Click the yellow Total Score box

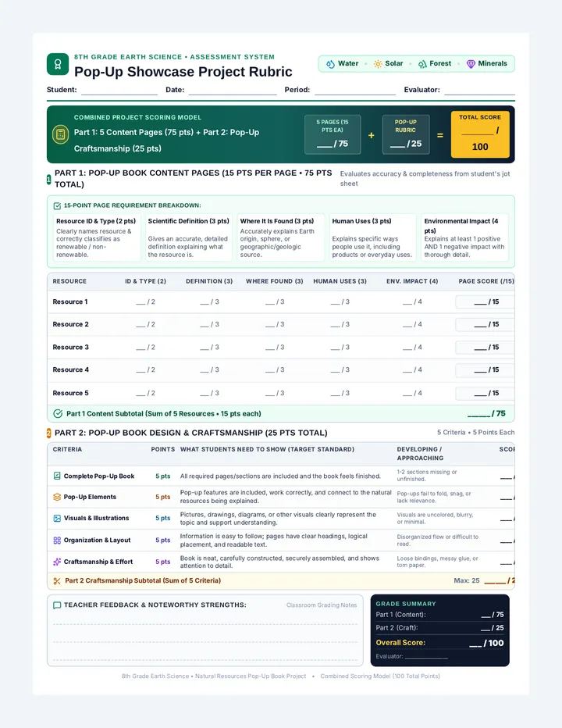(480, 134)
